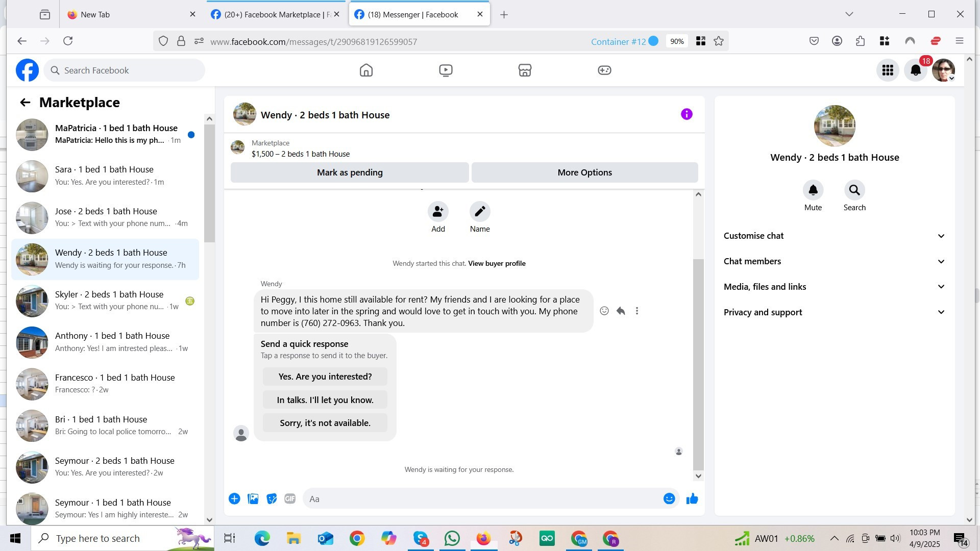Open the account profile menu
This screenshot has width=980, height=551.
[943, 70]
